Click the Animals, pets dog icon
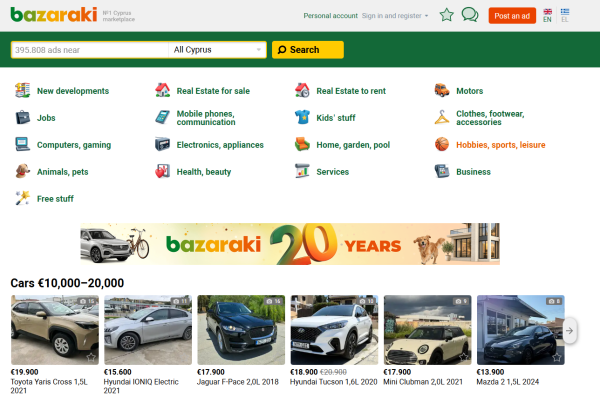 [x=23, y=171]
